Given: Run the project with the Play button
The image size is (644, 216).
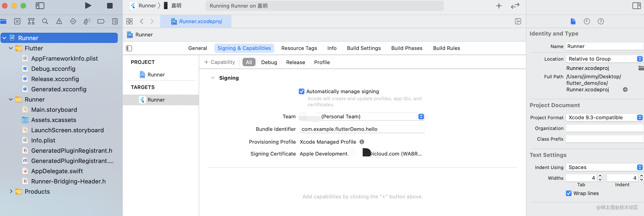Looking at the screenshot, I should 88,5.
